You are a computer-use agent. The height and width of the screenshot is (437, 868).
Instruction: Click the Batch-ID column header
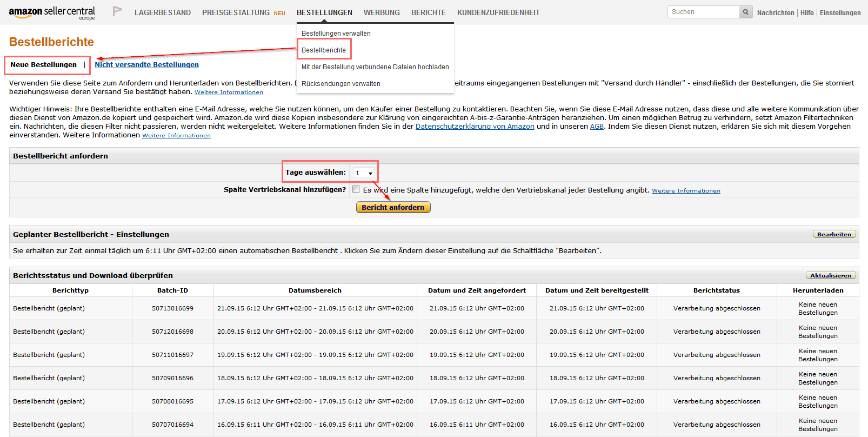tap(172, 290)
